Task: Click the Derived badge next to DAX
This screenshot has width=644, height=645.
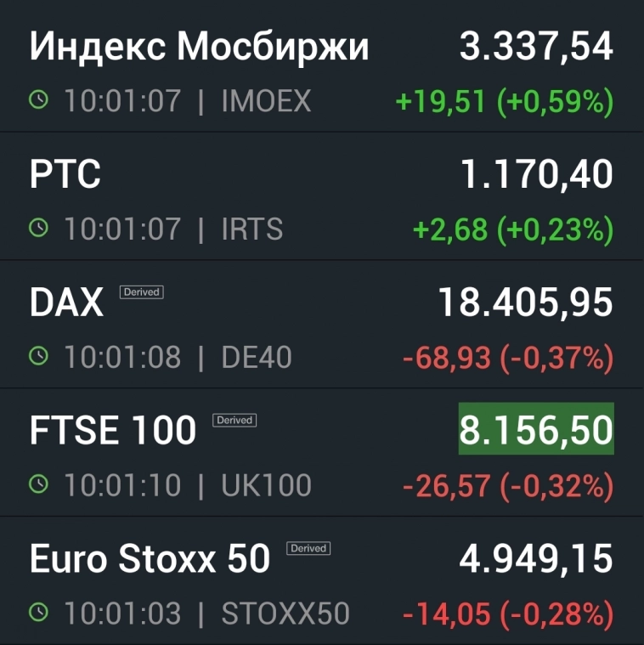Action: 141,291
